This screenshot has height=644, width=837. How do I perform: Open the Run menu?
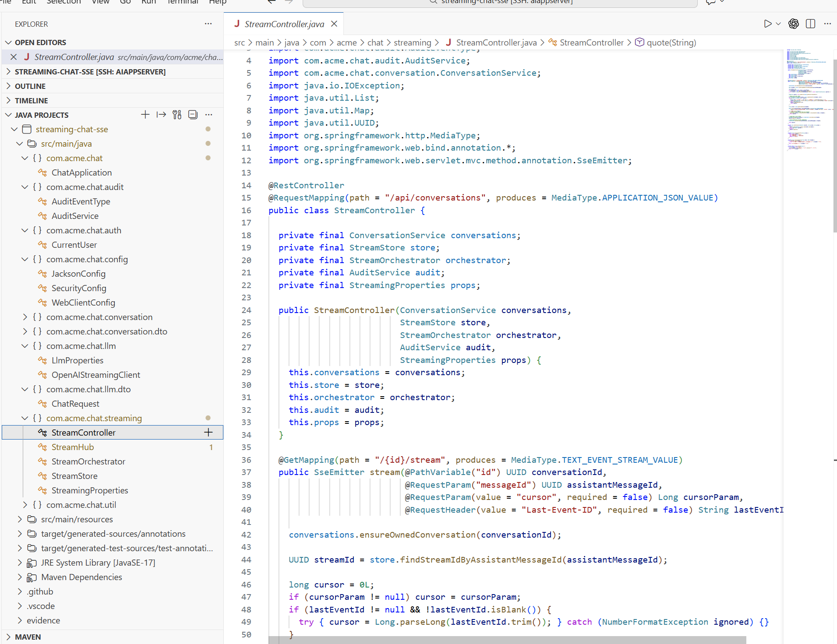[148, 3]
